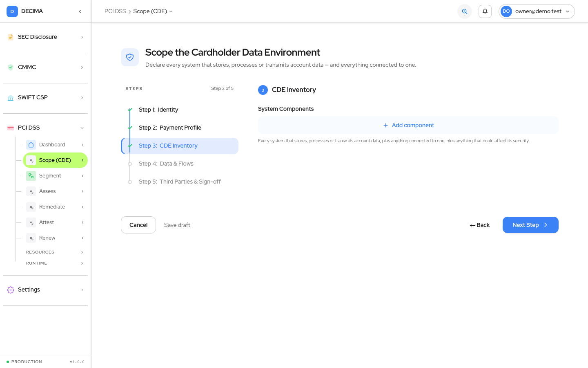The height and width of the screenshot is (368, 588).
Task: Go to Step 1: Identity
Action: [180, 110]
